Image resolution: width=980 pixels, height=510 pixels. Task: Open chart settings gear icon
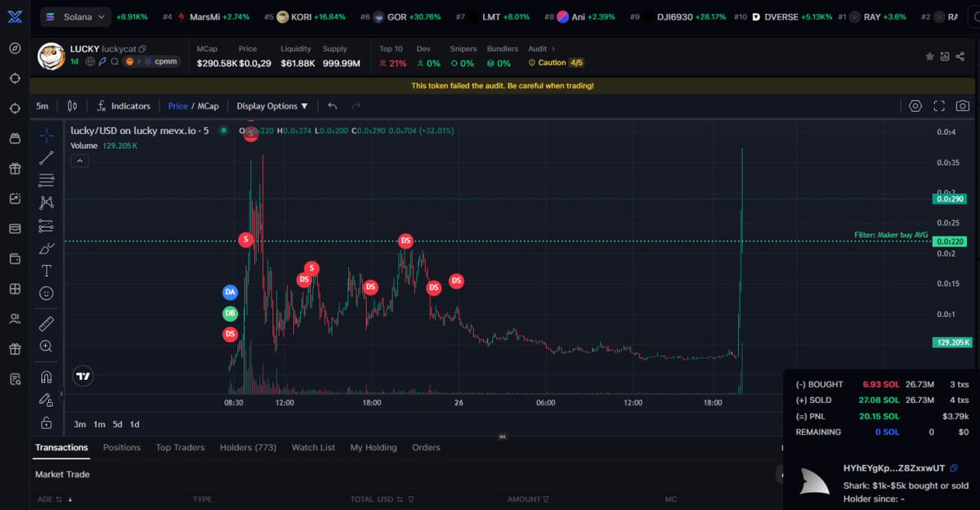915,106
